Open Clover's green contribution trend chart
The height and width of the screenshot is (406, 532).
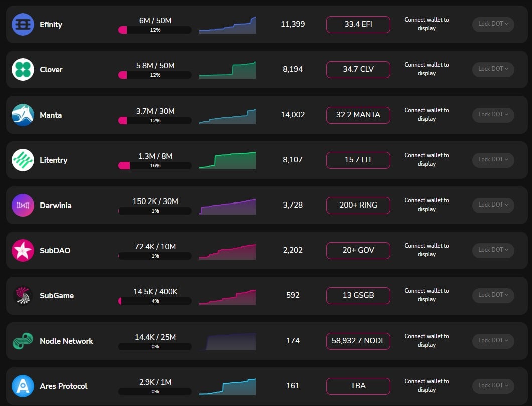[227, 70]
